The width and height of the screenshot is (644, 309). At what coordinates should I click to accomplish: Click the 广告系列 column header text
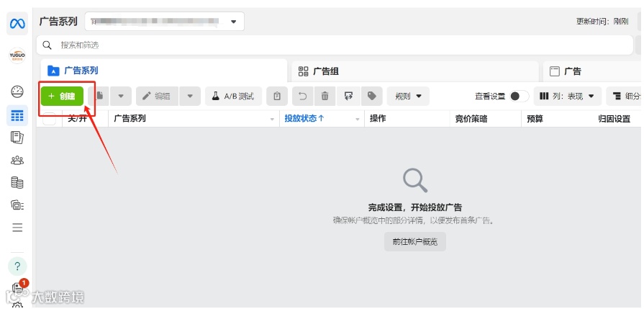coord(130,119)
